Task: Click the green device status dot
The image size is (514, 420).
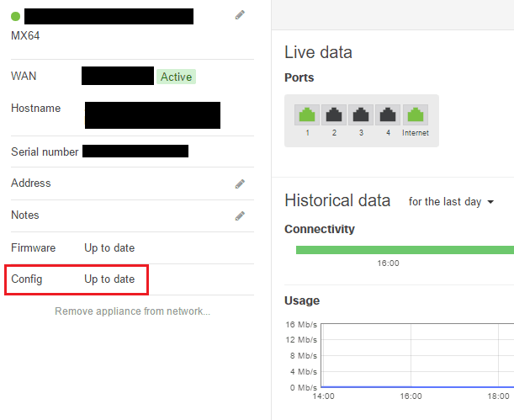Action: [x=16, y=16]
